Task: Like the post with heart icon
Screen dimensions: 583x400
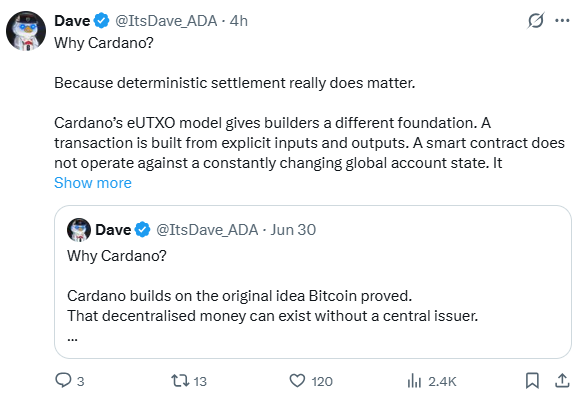Action: click(297, 381)
